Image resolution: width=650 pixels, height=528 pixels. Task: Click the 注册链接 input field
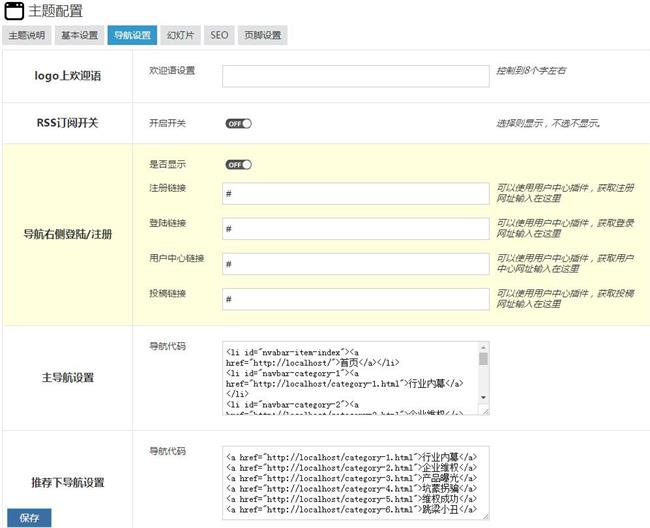point(356,194)
